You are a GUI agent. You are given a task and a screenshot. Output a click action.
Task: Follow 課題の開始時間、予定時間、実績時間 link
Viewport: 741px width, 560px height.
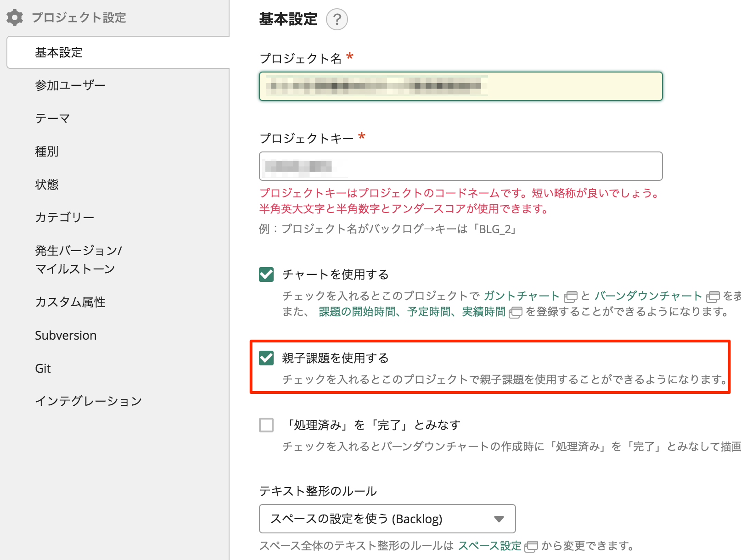point(412,312)
